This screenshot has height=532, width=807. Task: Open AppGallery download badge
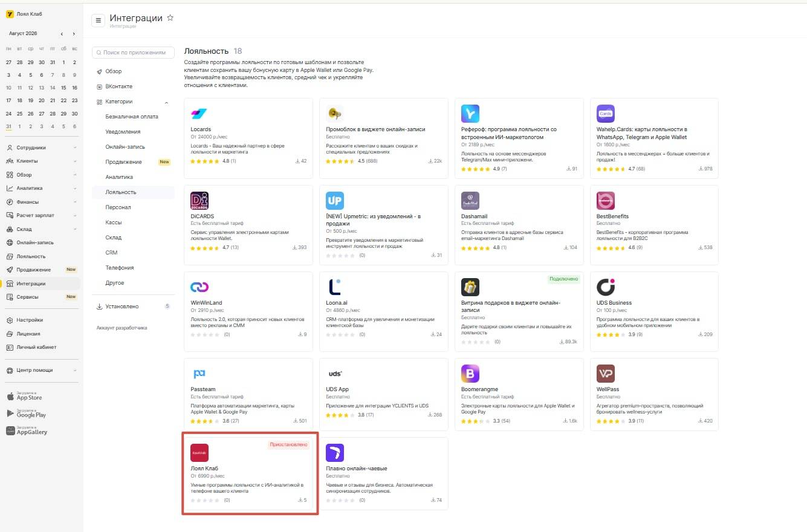(x=27, y=430)
